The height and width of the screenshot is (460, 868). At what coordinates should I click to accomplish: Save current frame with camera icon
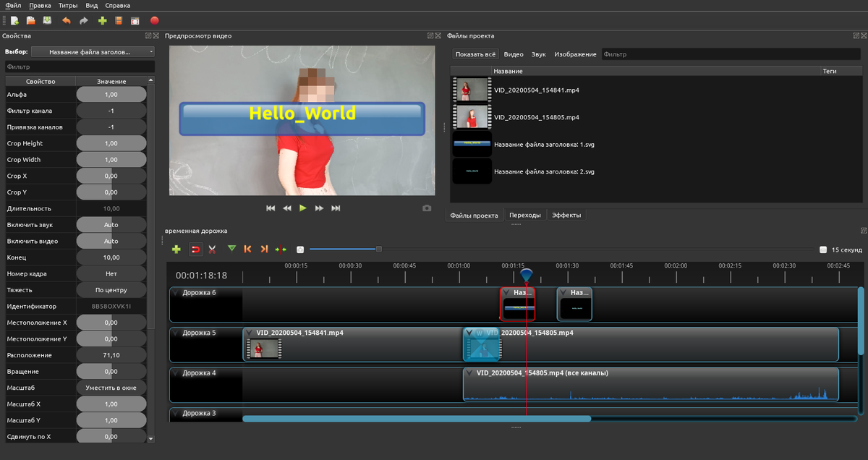pyautogui.click(x=427, y=208)
